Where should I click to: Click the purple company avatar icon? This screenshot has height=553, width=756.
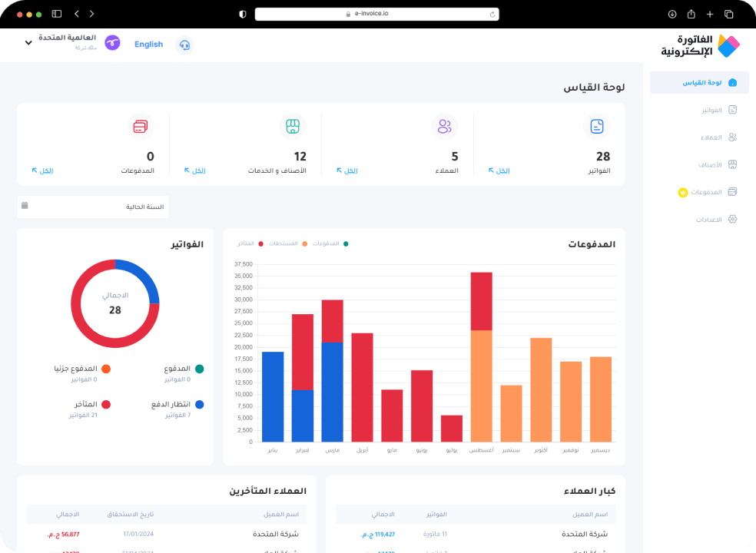click(x=112, y=43)
